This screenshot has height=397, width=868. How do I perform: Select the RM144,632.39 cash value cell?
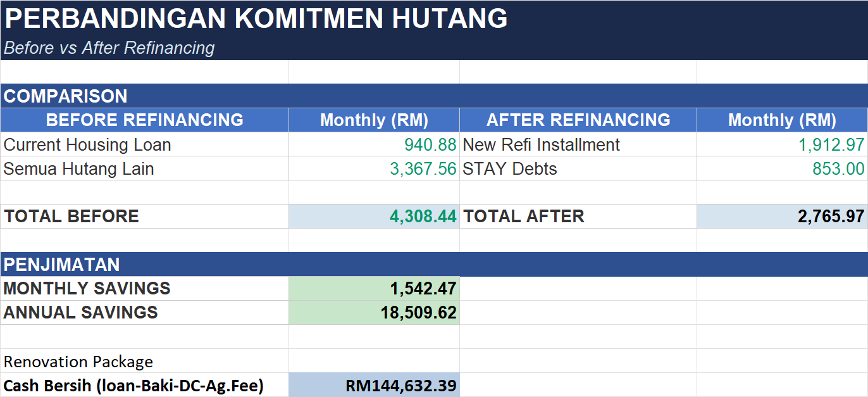(374, 385)
